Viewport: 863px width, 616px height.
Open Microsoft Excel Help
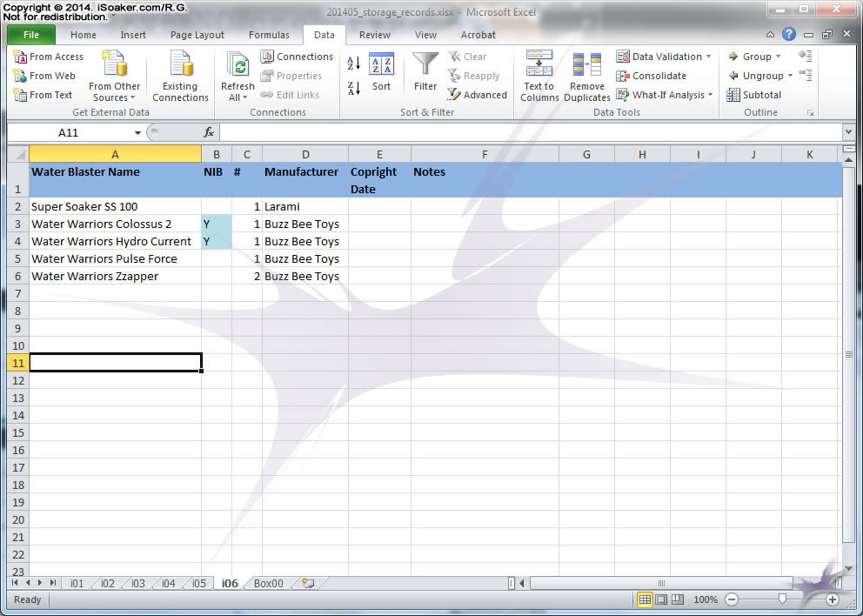[789, 34]
